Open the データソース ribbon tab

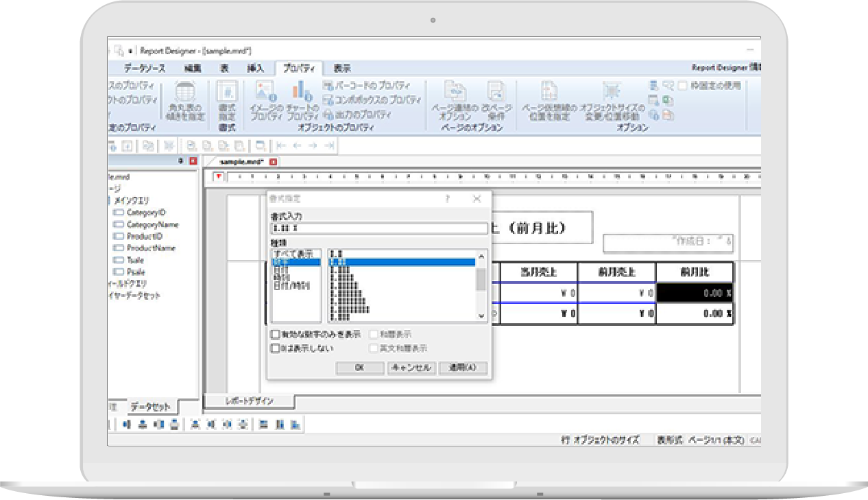pyautogui.click(x=144, y=69)
